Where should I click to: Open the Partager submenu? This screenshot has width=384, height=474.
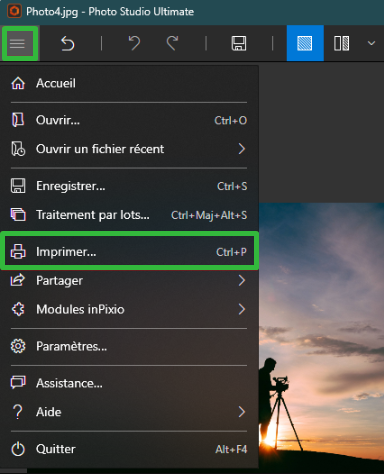(129, 281)
